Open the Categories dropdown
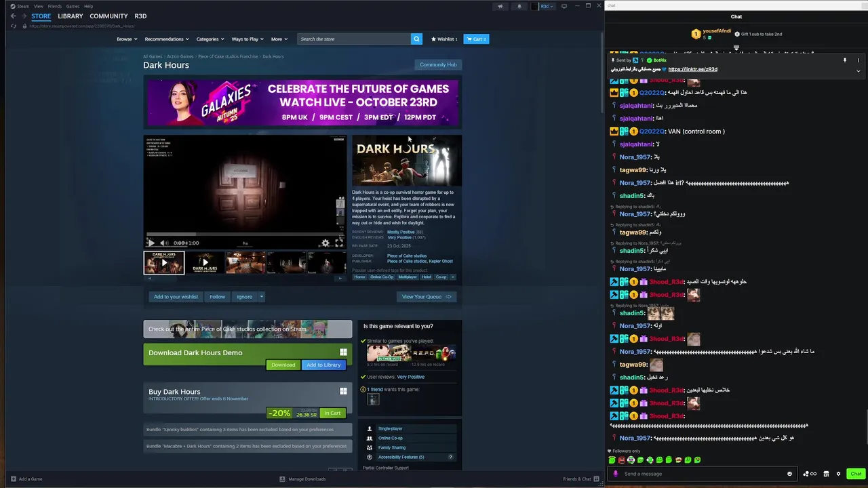 (210, 39)
